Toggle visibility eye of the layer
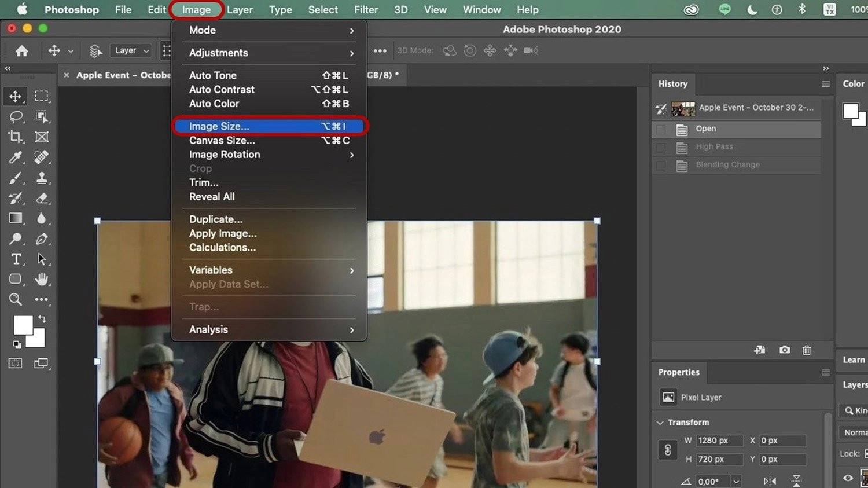The height and width of the screenshot is (488, 868). coord(848,478)
